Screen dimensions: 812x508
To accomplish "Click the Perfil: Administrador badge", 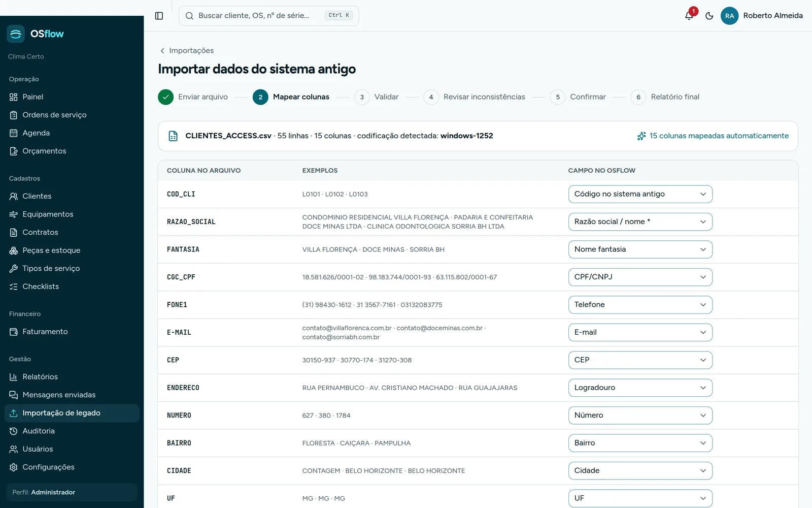I will (72, 492).
